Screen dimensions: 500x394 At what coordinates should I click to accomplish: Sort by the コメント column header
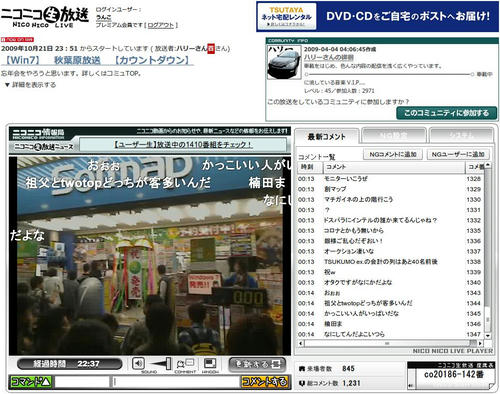tap(393, 167)
